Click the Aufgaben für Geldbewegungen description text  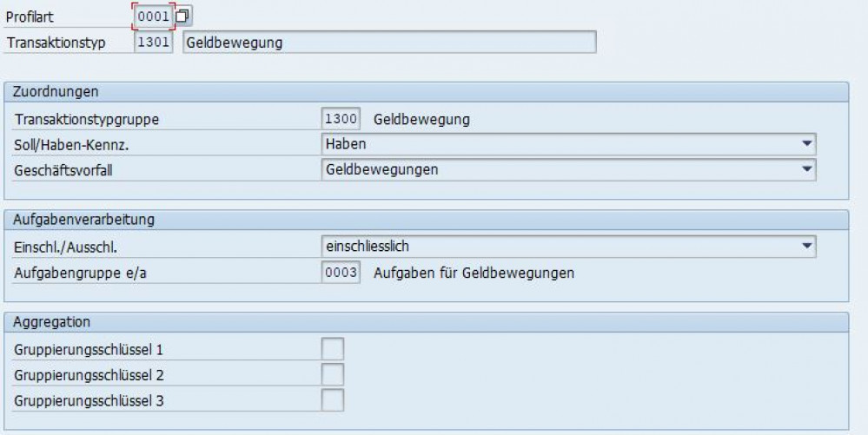474,273
